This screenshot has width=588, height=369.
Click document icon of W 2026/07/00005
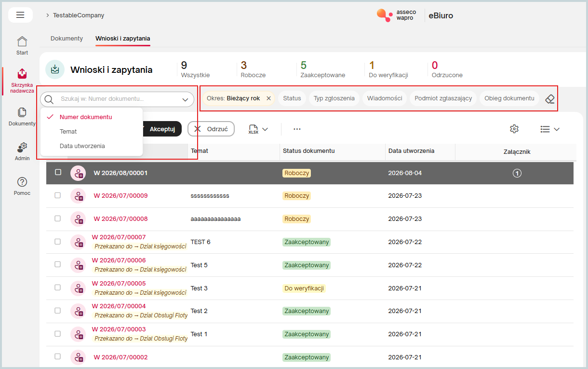(x=78, y=288)
